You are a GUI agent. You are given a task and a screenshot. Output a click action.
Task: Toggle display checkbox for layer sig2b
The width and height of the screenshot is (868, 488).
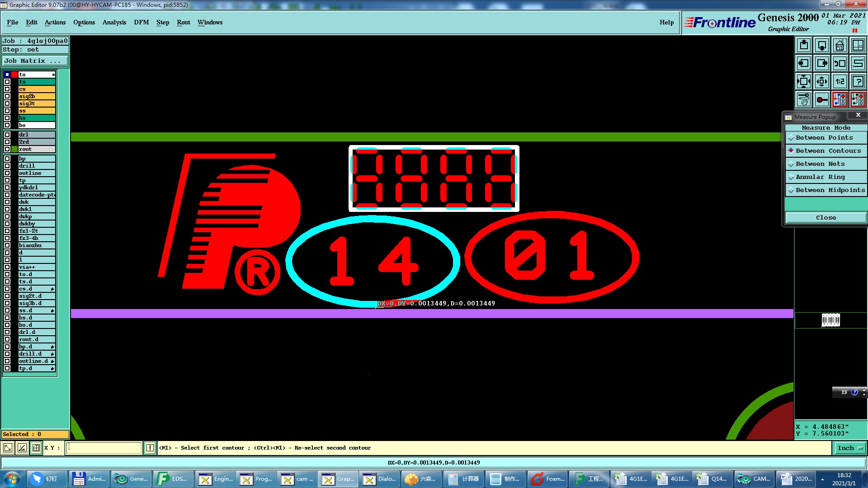point(7,96)
